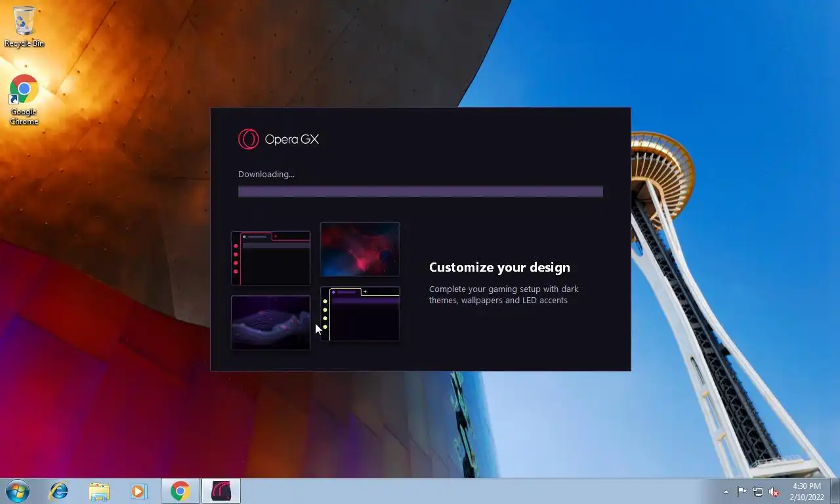Click the 'Customize your design' heading
The height and width of the screenshot is (504, 840).
499,267
